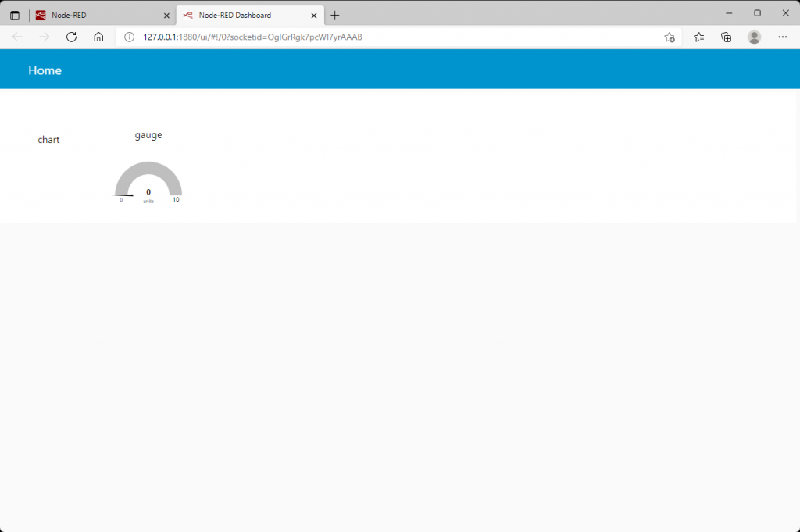Open the user profile menu
This screenshot has width=800, height=532.
pyautogui.click(x=754, y=37)
